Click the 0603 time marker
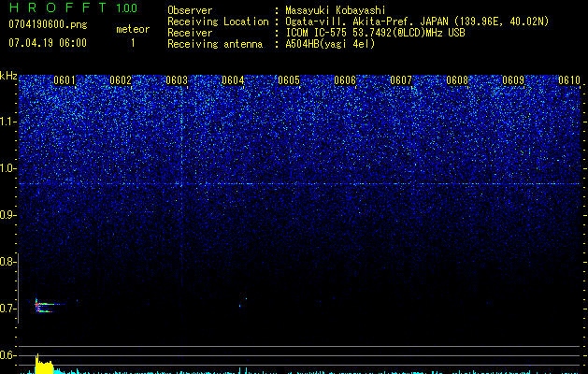The width and height of the screenshot is (588, 374). pos(177,80)
